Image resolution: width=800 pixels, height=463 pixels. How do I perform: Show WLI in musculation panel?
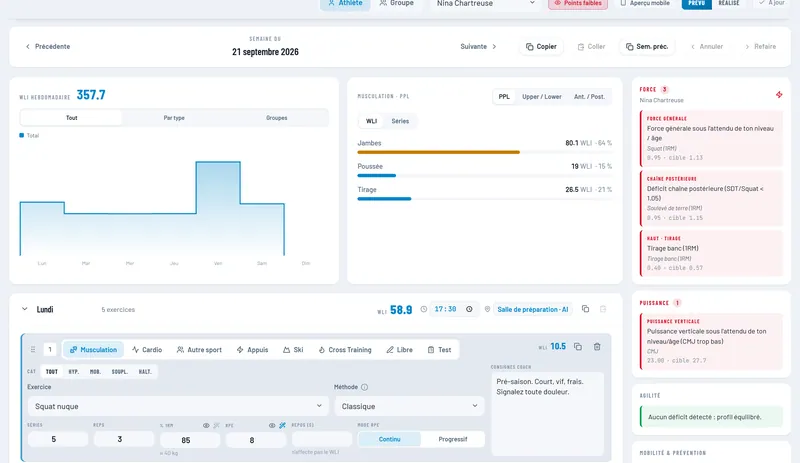(371, 121)
